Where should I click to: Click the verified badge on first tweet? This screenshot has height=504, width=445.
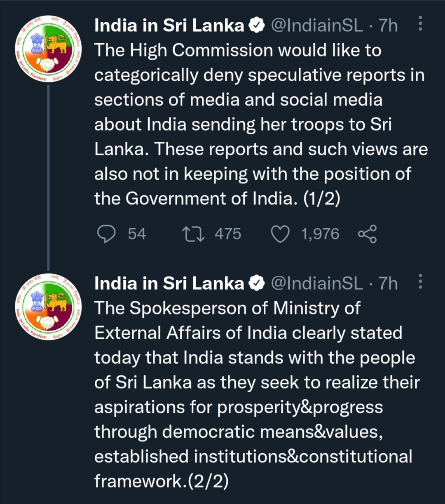tap(258, 26)
